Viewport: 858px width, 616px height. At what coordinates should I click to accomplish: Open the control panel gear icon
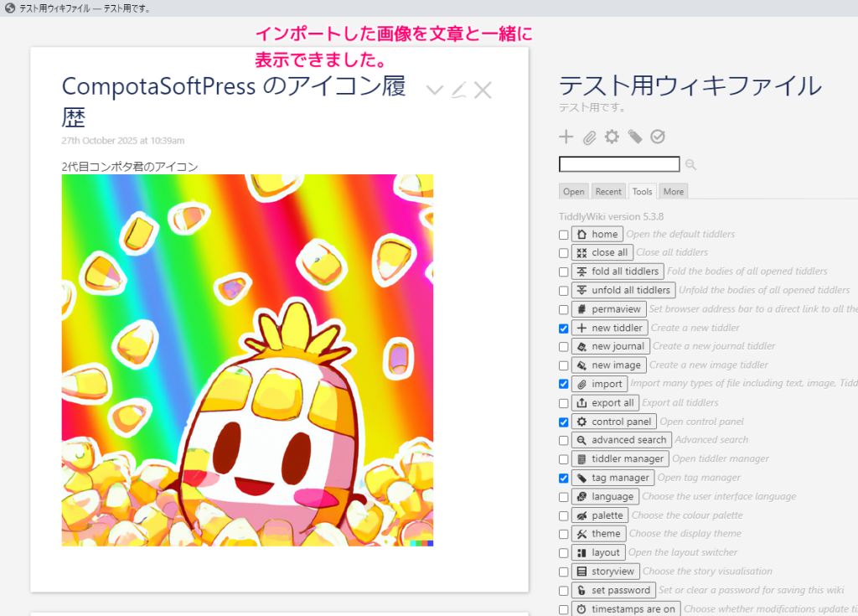[x=611, y=137]
